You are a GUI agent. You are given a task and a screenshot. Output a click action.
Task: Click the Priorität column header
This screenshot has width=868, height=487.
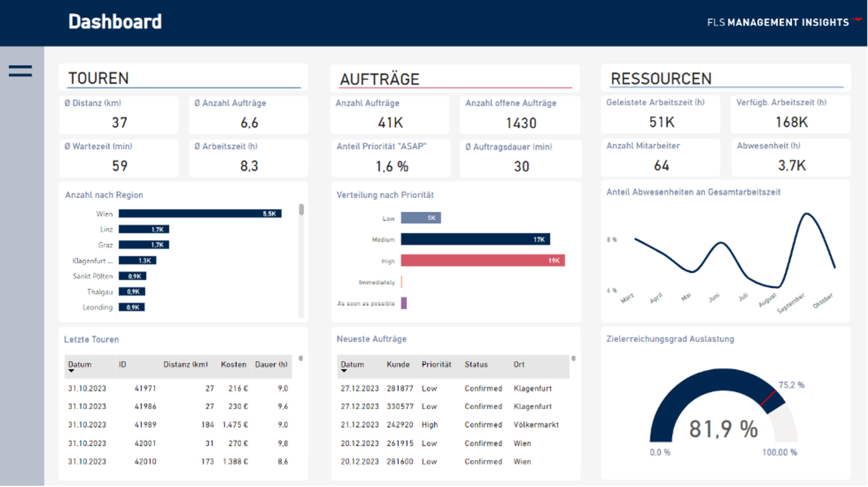[x=436, y=364]
